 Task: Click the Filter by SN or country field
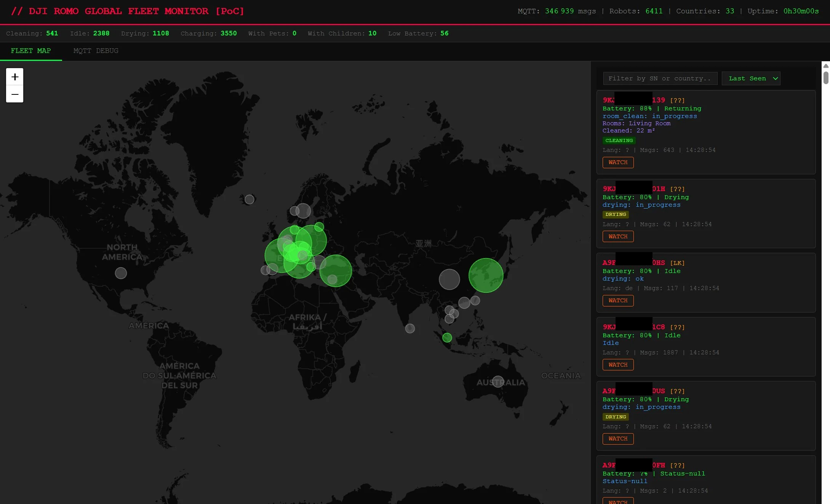[660, 78]
